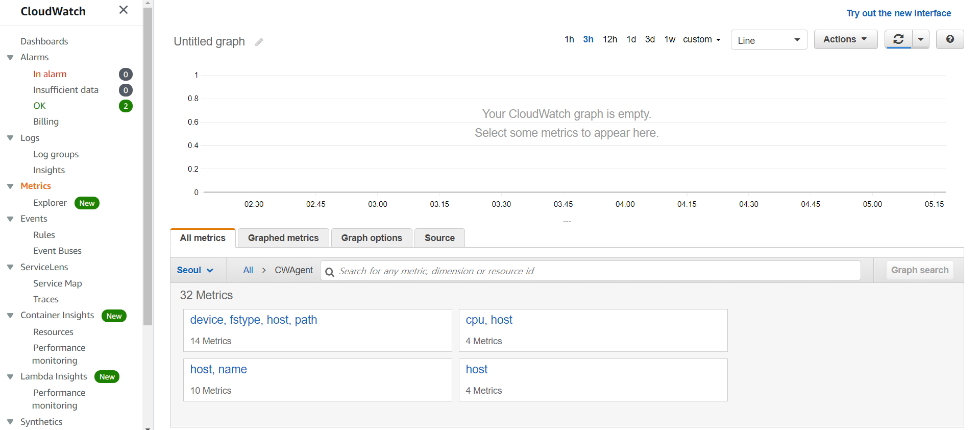Click the New badge beside Container Insights

[114, 316]
